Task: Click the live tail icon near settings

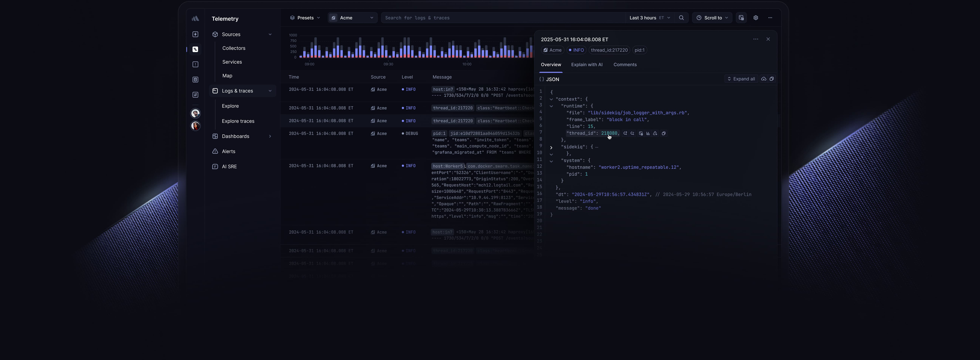Action: point(741,18)
